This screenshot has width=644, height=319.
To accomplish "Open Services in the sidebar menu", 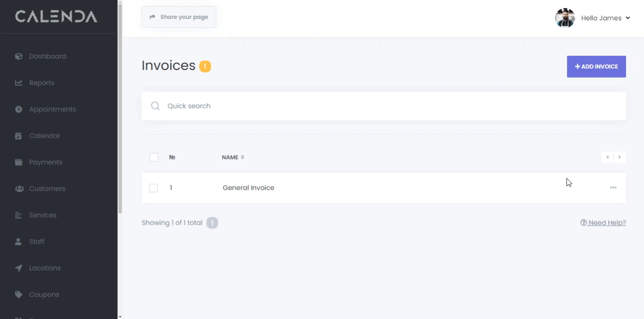I will (x=43, y=215).
